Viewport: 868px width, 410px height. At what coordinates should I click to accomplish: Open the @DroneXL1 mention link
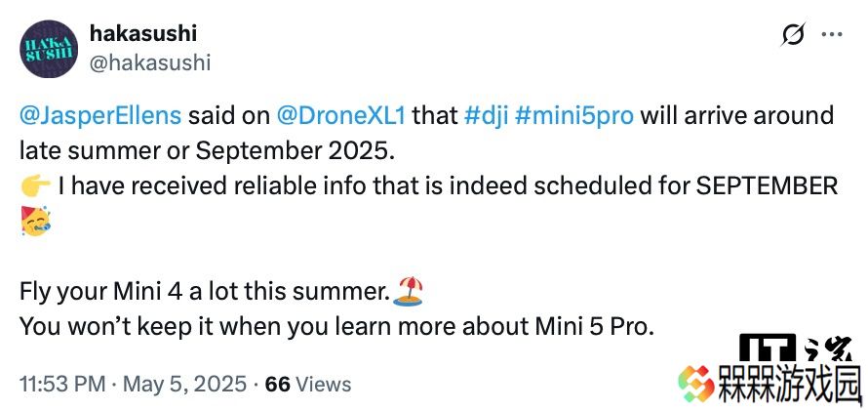(x=341, y=116)
